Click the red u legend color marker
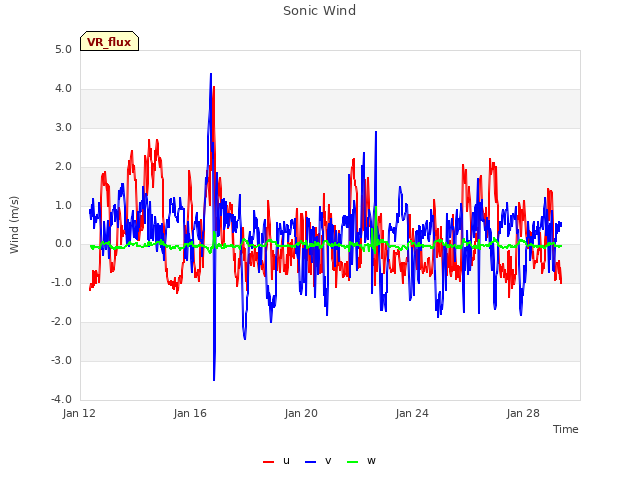The width and height of the screenshot is (640, 480). (x=268, y=462)
